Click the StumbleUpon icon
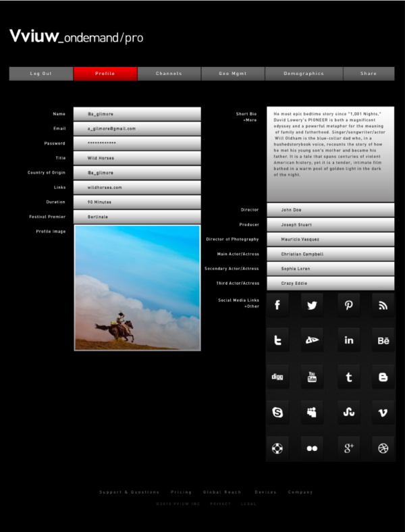Screen dimensions: 405x532 pos(348,413)
